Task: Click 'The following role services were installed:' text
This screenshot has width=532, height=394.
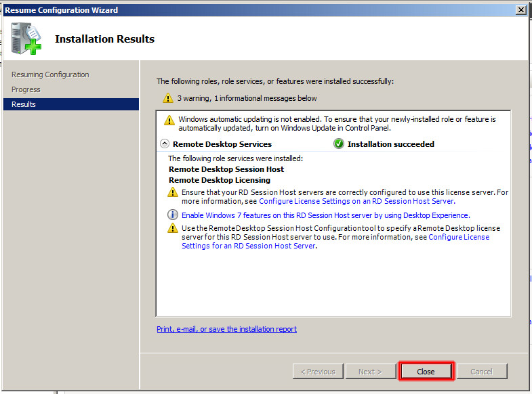Action: click(x=235, y=158)
